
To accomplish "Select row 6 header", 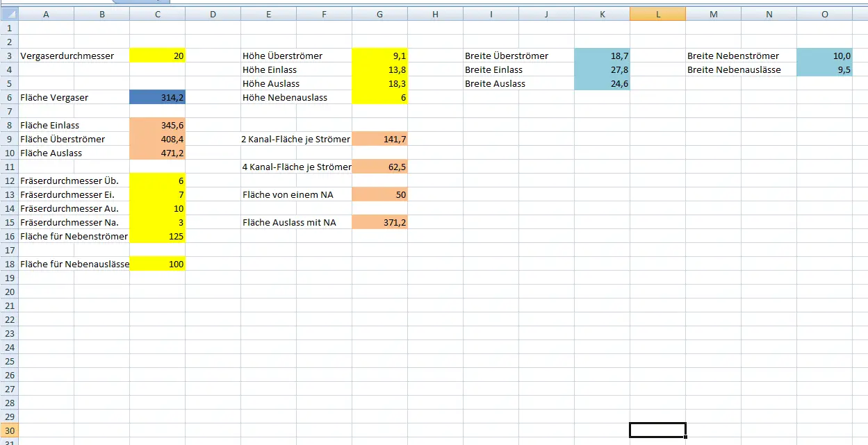I will pos(9,97).
